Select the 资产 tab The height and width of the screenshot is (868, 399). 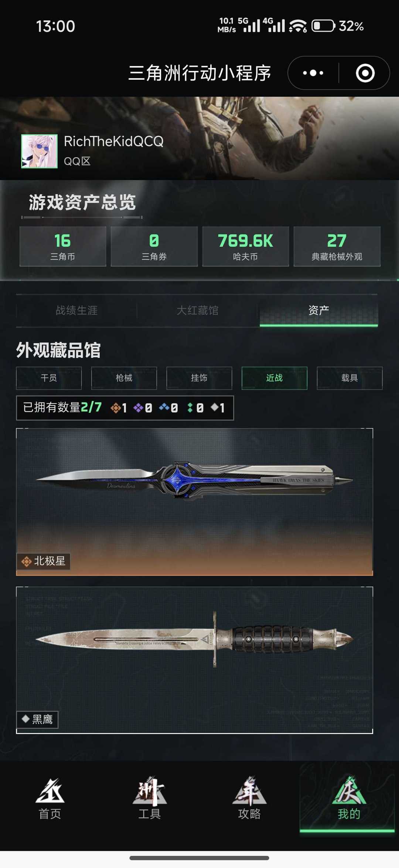click(x=318, y=311)
